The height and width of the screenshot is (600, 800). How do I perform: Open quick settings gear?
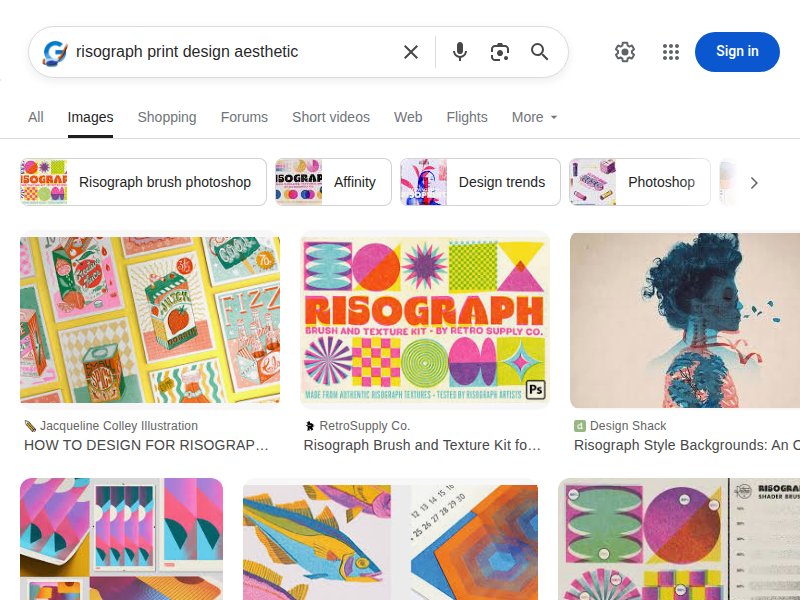[625, 52]
